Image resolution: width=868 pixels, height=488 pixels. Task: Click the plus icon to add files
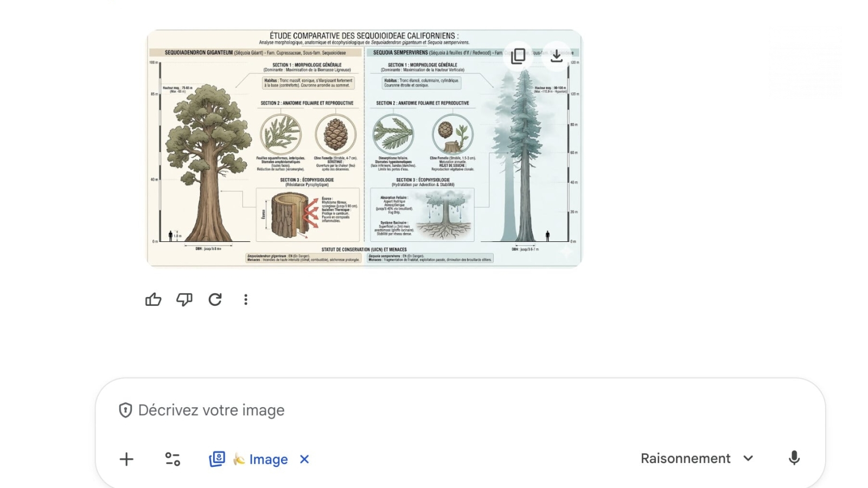point(126,459)
